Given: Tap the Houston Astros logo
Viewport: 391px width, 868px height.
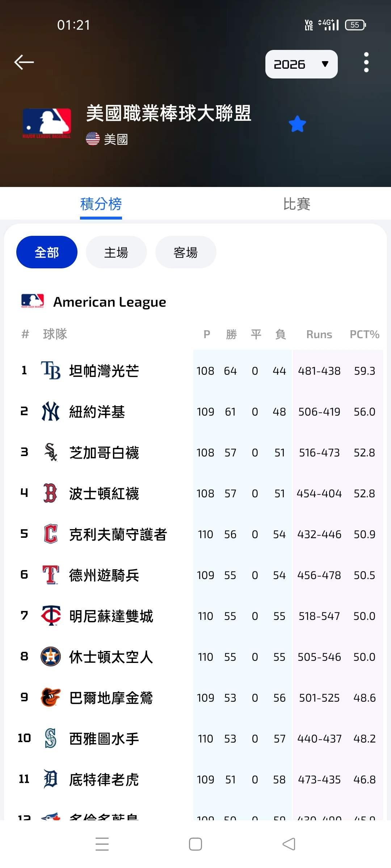Looking at the screenshot, I should (x=50, y=657).
